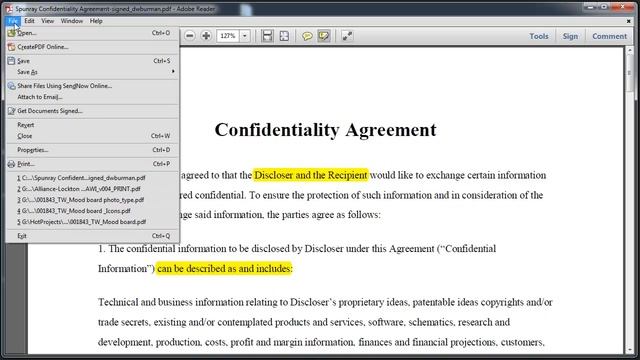This screenshot has height=360, width=640.
Task: Click the Get Documents Signed pen icon
Action: click(x=11, y=111)
